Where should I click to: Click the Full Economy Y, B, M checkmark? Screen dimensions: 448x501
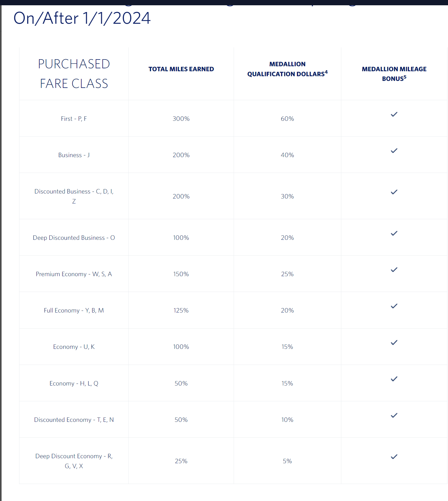(x=394, y=306)
